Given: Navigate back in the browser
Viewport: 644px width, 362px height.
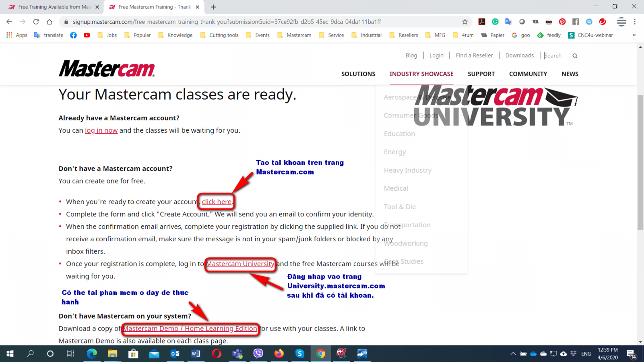Looking at the screenshot, I should click(9, 22).
